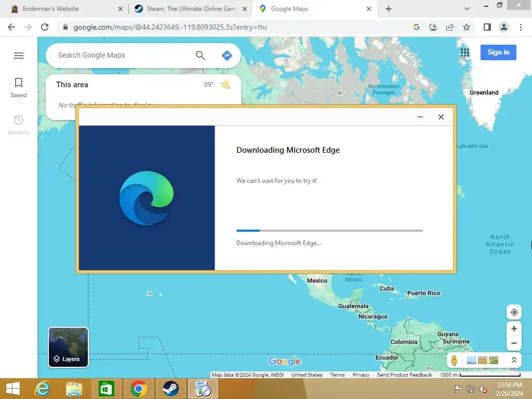The width and height of the screenshot is (532, 399).
Task: Open the Chrome profile avatar
Action: coord(504,27)
